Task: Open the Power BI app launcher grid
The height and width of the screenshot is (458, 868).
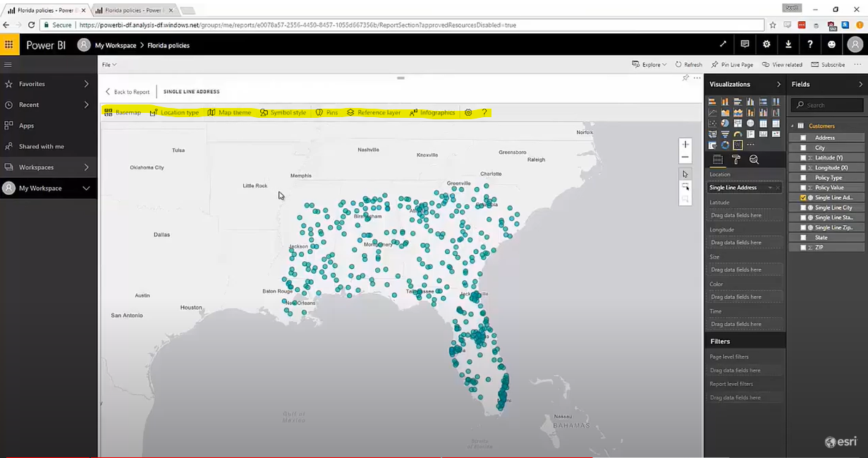Action: 9,44
